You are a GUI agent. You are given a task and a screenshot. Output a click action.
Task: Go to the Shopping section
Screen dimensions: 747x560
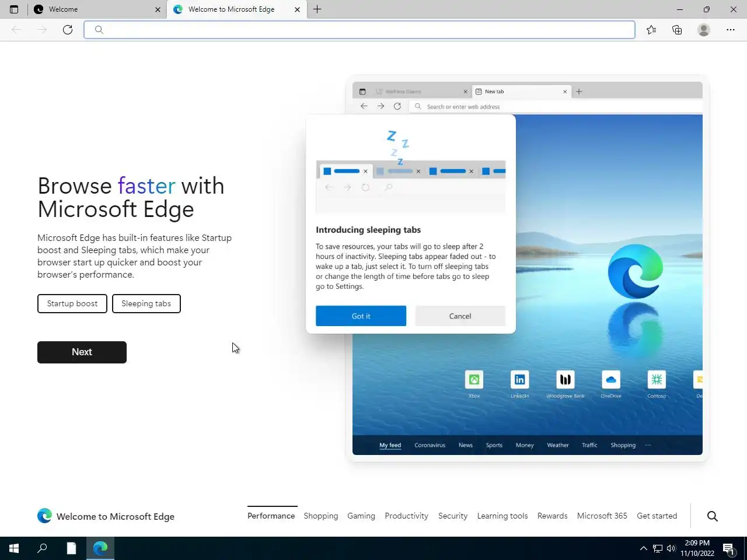coord(321,516)
